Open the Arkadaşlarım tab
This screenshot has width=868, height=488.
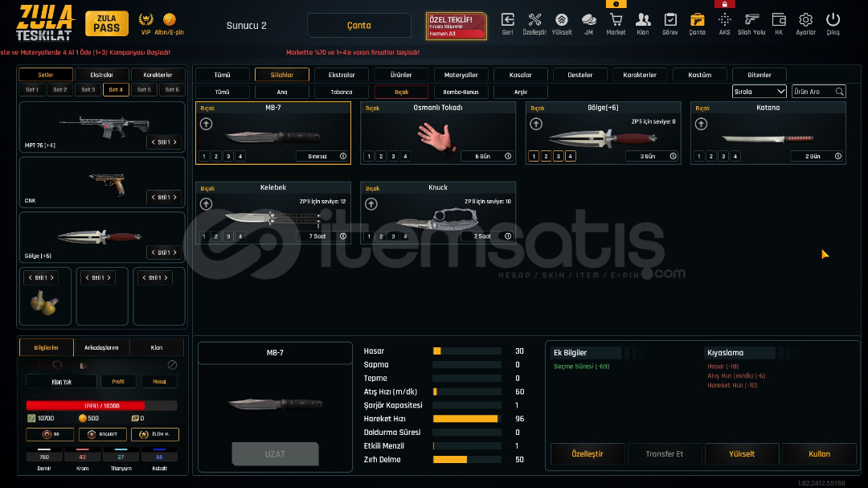(x=101, y=347)
